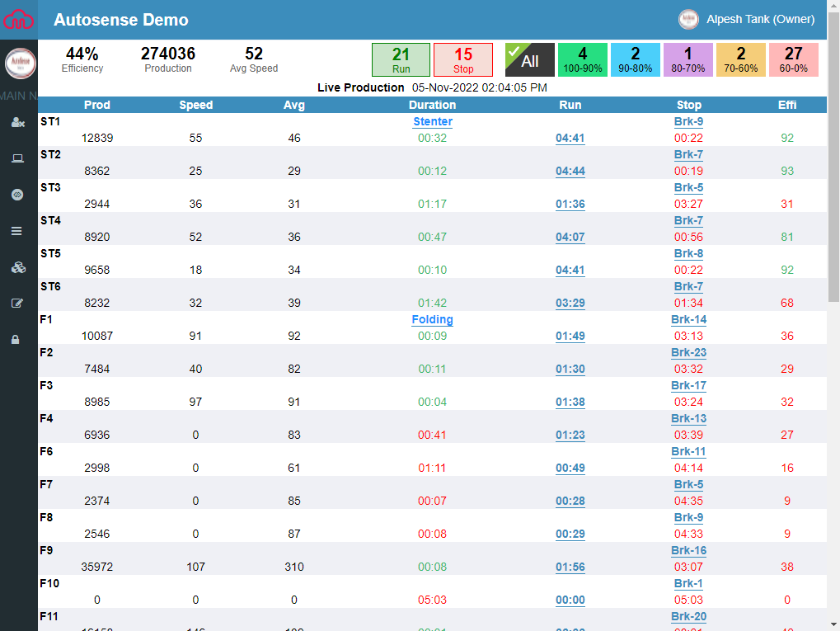Toggle the checked All filter
840x631 pixels.
[529, 60]
